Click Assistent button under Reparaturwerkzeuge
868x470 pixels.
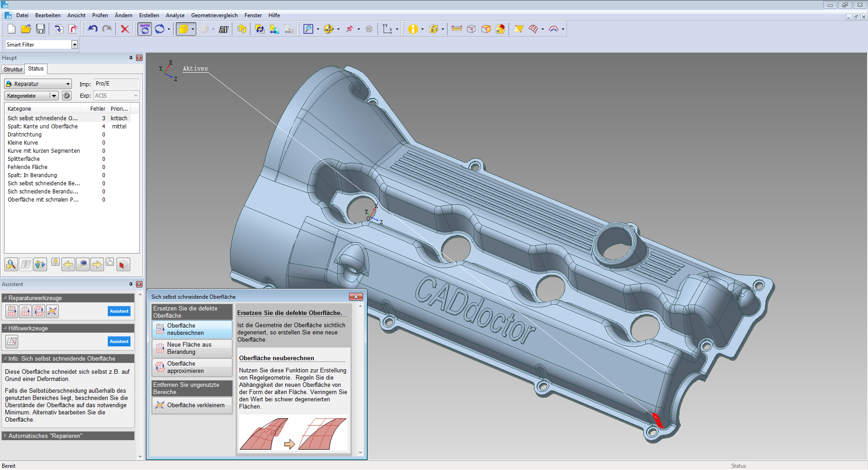[119, 311]
